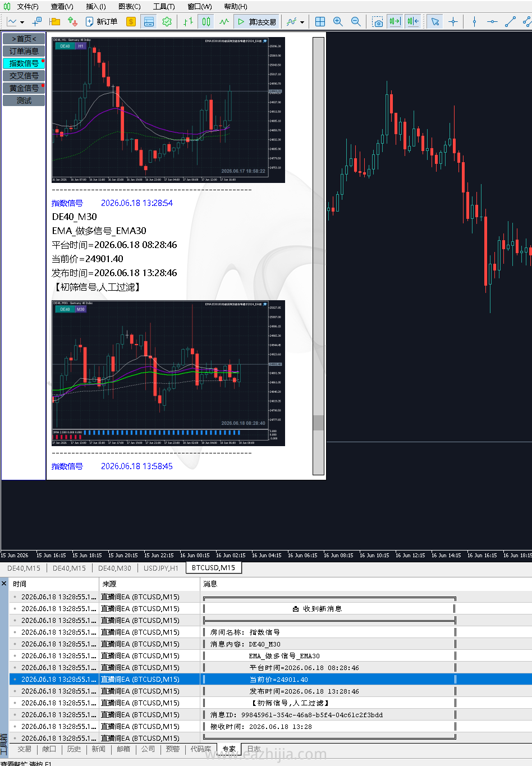Click the DE40 H1 chart thumbnail

(x=168, y=110)
